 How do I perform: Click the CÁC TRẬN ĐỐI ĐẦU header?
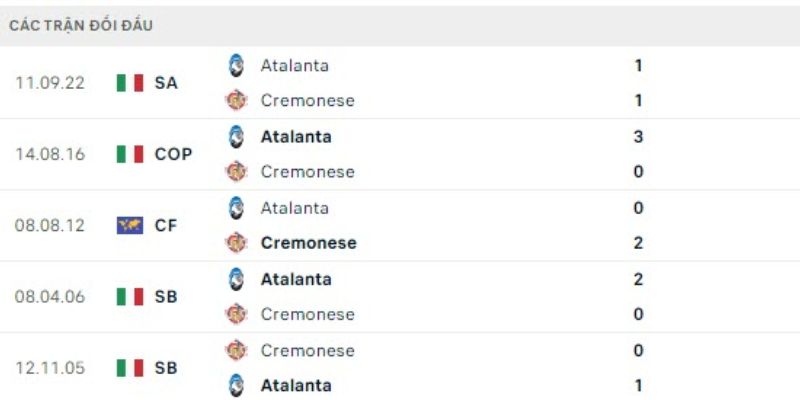point(81,26)
